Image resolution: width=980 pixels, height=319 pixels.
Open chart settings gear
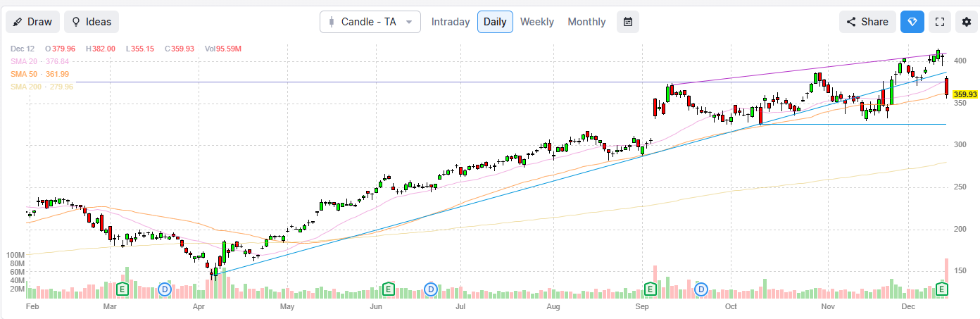(967, 22)
